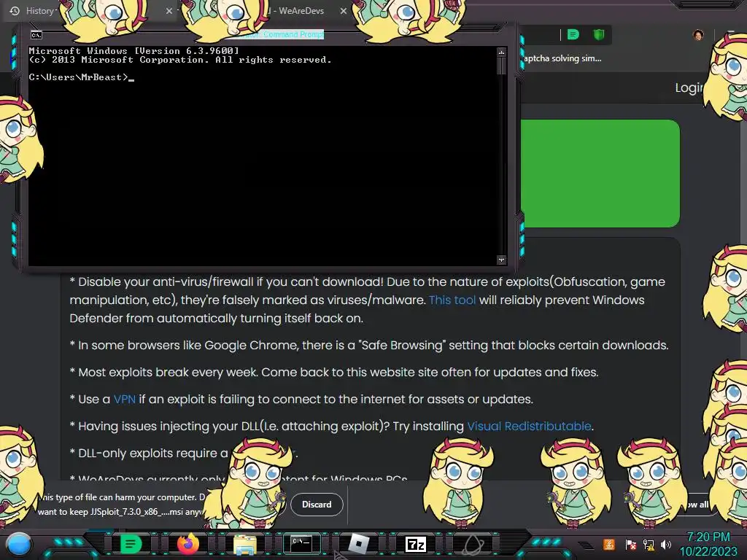Switch to the History browser tab
This screenshot has width=747, height=560.
click(x=39, y=10)
